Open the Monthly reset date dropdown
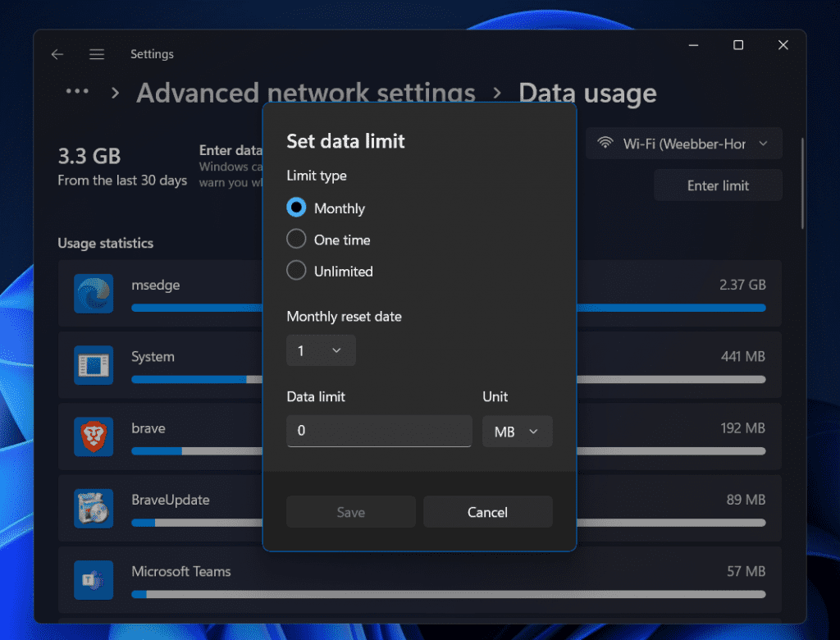Screen dimensions: 840x640 (x=321, y=350)
